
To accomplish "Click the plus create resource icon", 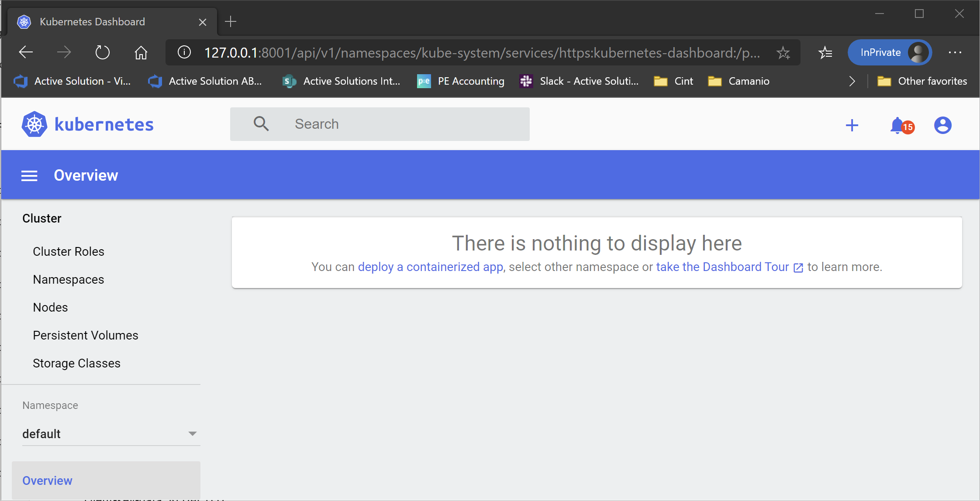I will coord(852,126).
